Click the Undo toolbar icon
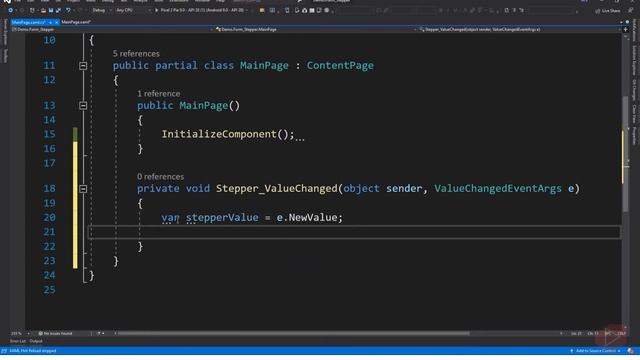 (68, 10)
